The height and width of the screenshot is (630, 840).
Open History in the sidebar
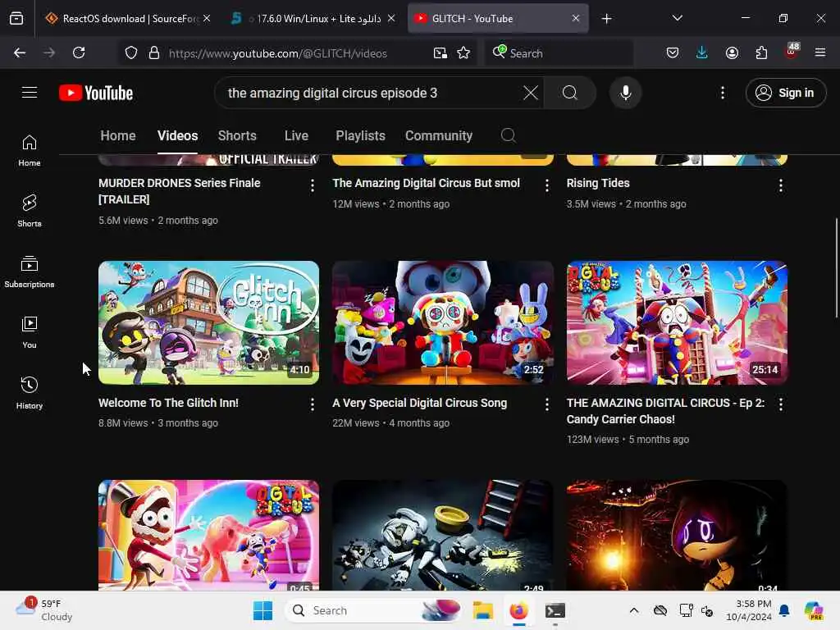point(30,393)
